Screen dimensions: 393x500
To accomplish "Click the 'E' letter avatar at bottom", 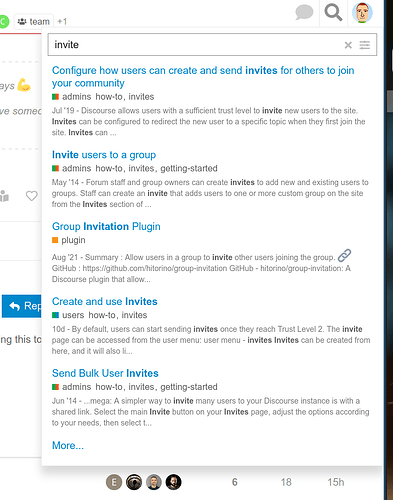I will [114, 482].
